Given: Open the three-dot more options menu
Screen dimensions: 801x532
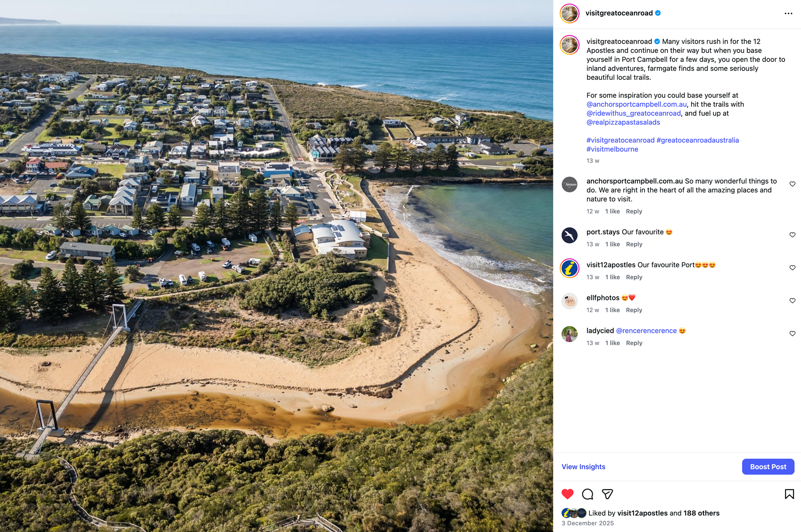Looking at the screenshot, I should tap(788, 14).
